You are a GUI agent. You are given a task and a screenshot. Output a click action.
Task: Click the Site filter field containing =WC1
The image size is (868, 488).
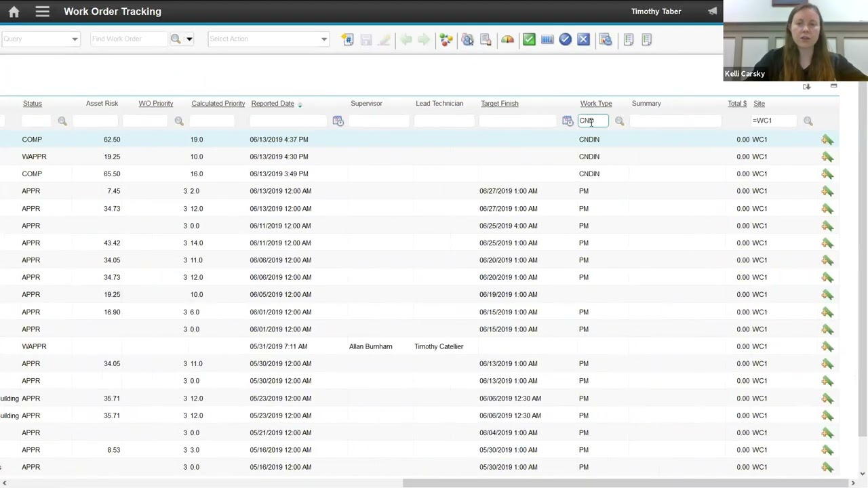pos(774,121)
